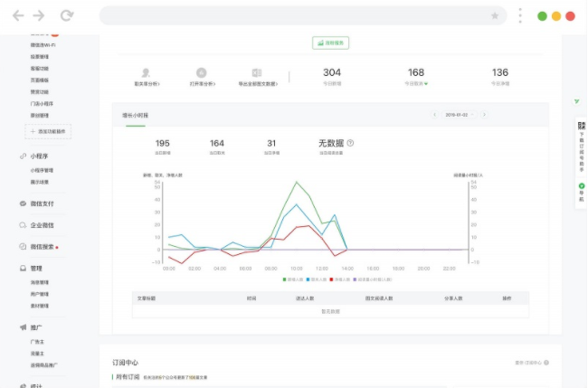
Task: Click the export Excel data icon
Action: click(257, 72)
